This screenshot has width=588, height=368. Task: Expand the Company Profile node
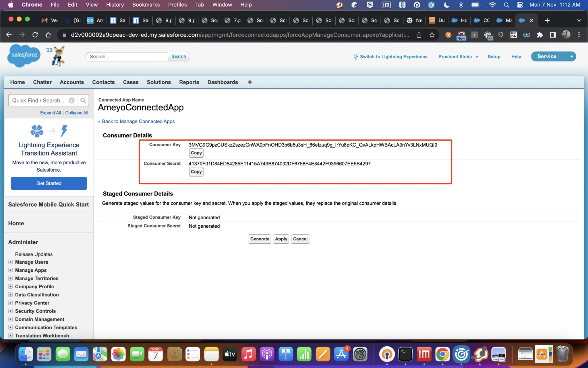click(11, 286)
